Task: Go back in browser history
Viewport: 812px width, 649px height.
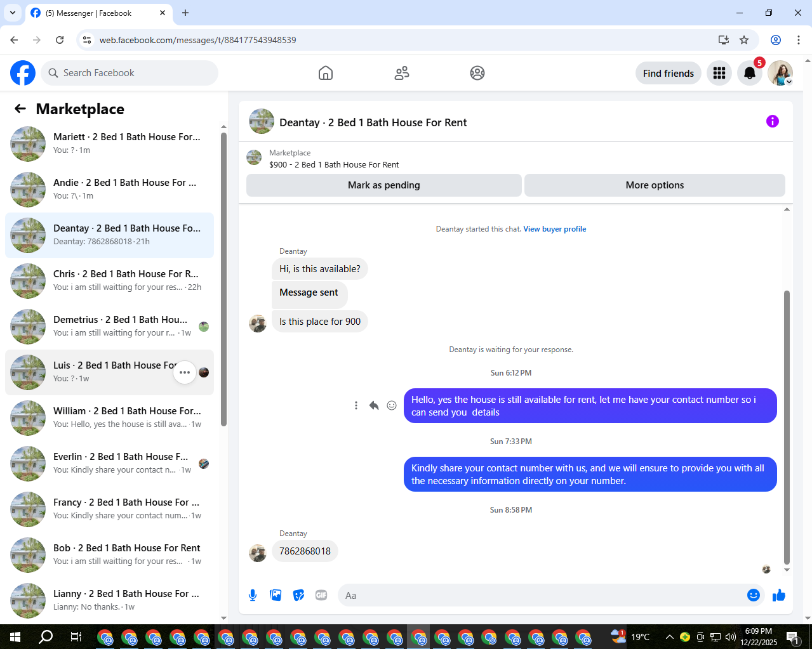Action: point(14,40)
